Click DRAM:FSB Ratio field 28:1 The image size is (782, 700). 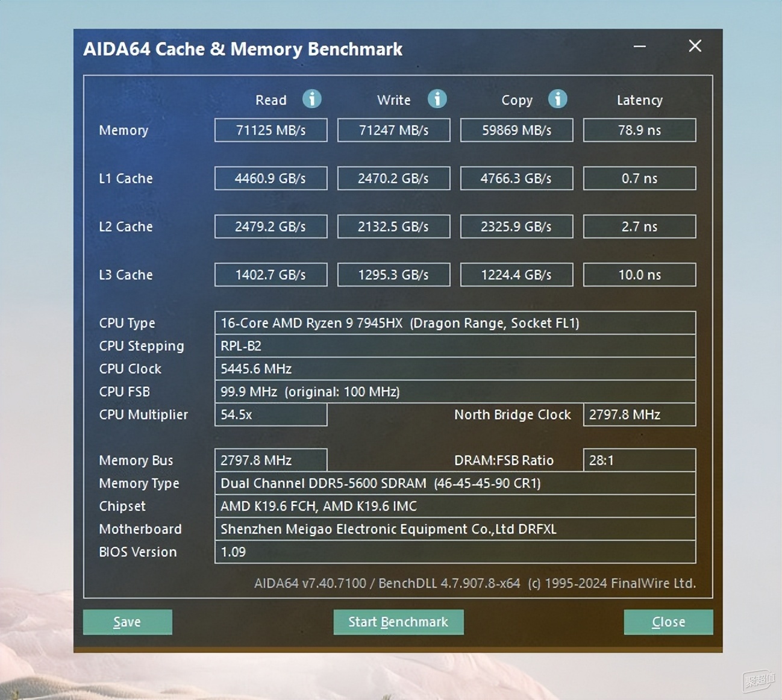[x=640, y=460]
